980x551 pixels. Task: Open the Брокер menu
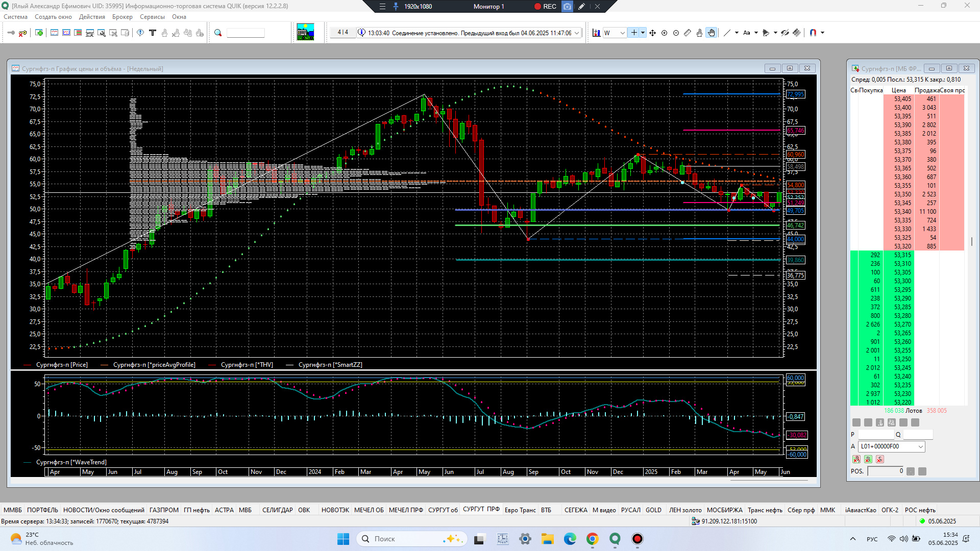click(x=122, y=17)
